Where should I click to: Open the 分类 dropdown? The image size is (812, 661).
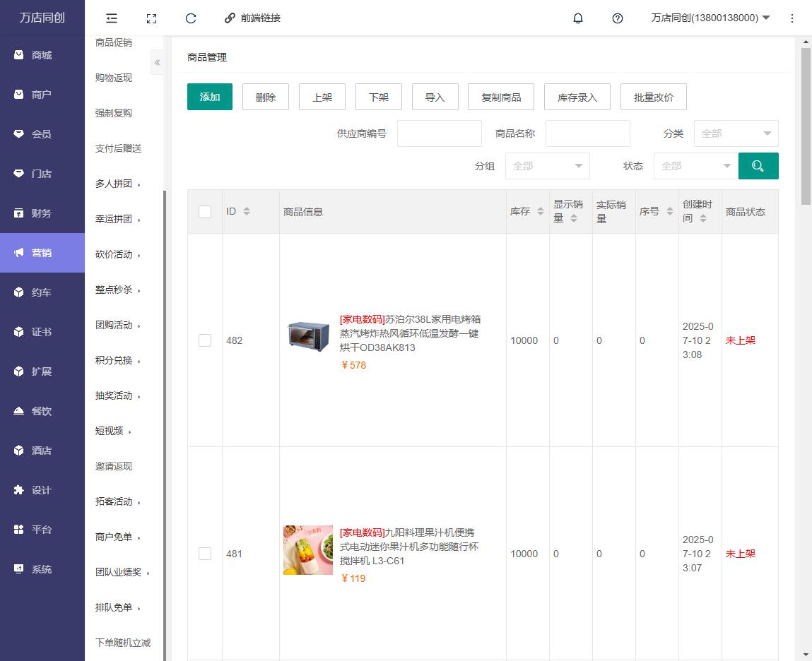click(736, 133)
